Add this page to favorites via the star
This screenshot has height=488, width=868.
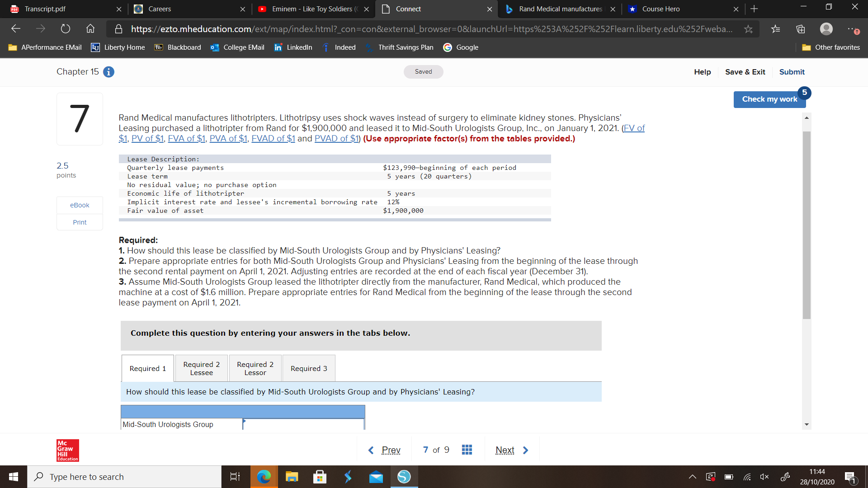(749, 28)
